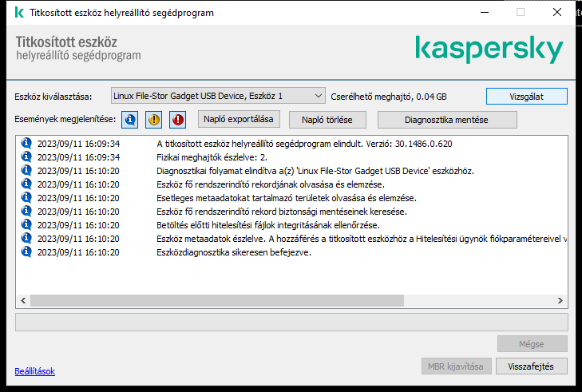Click the empty progress bar below the log

pyautogui.click(x=291, y=322)
